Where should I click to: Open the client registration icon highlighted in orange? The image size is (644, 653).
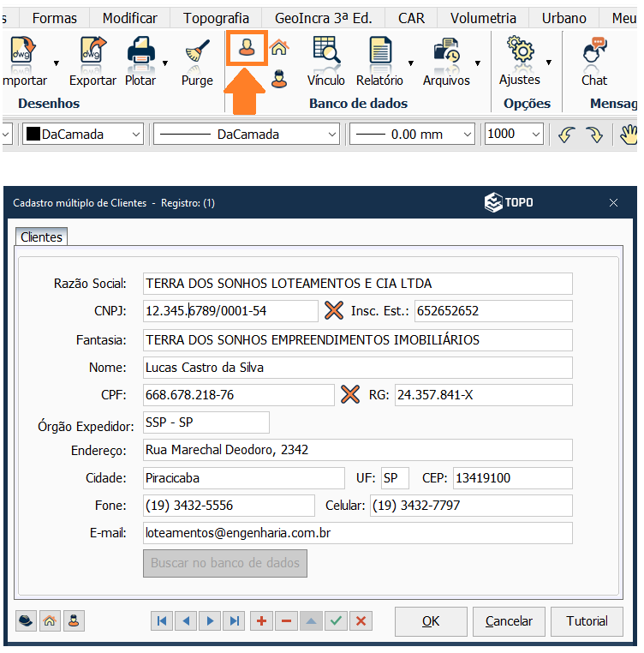pyautogui.click(x=247, y=50)
